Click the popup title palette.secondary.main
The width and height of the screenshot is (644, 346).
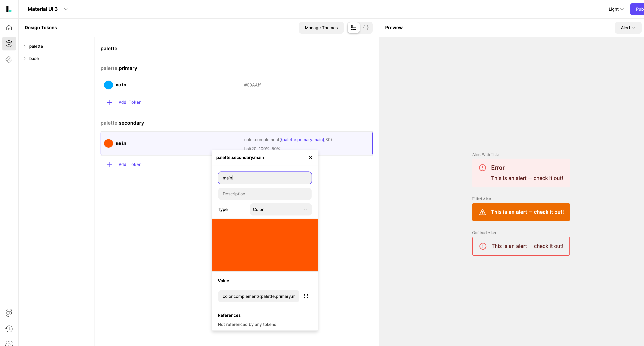pos(240,157)
